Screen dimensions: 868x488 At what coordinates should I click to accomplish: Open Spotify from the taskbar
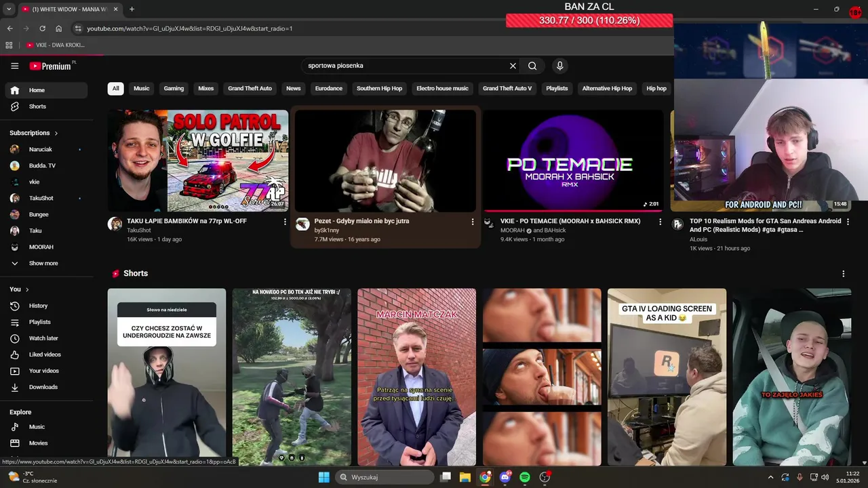click(x=525, y=477)
